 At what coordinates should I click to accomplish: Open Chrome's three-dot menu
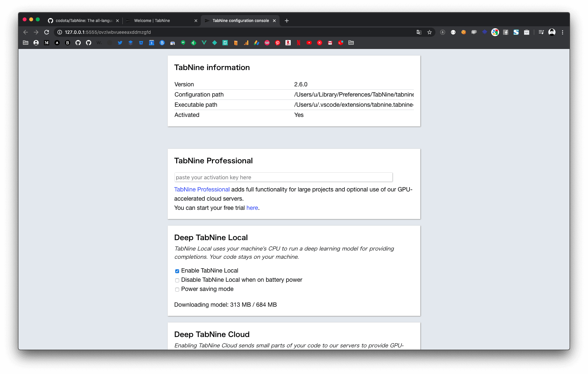pyautogui.click(x=562, y=32)
